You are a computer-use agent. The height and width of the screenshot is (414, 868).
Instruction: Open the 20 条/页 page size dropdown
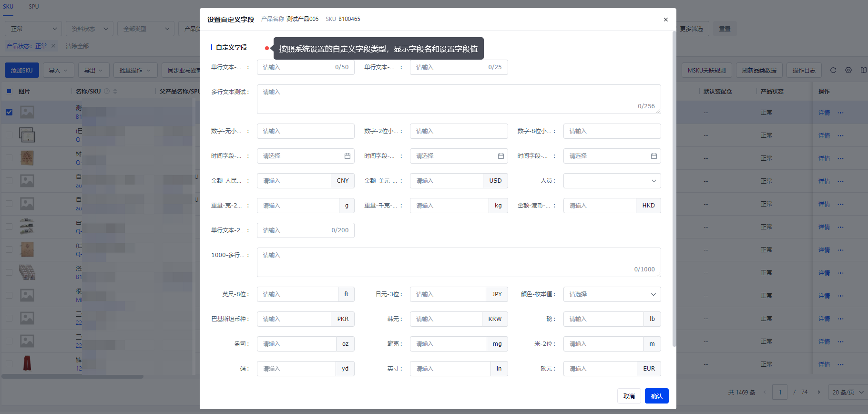pos(848,392)
